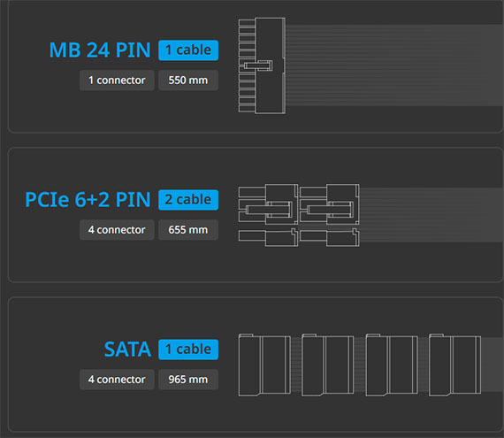Image resolution: width=504 pixels, height=438 pixels.
Task: Click the MB 24 PIN heading
Action: click(100, 50)
